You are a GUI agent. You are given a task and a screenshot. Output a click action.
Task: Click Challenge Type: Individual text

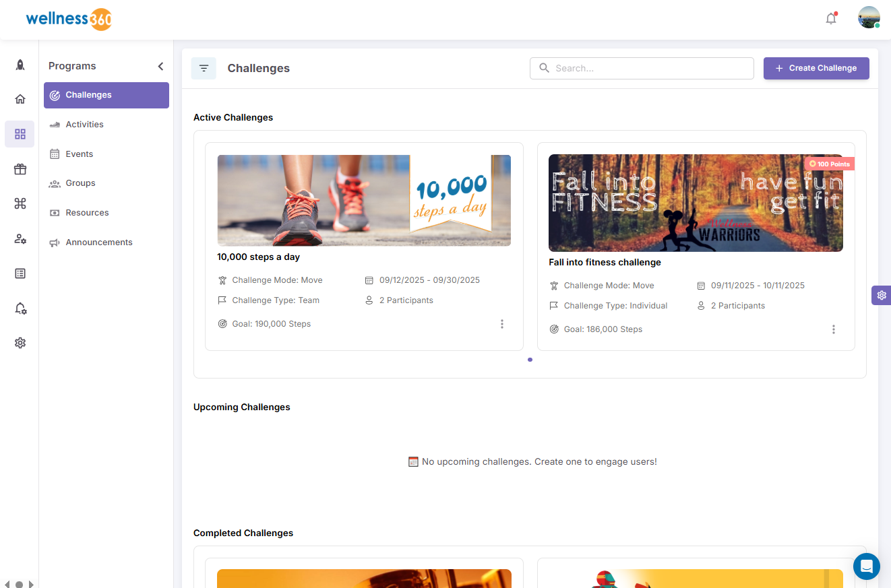pyautogui.click(x=616, y=306)
